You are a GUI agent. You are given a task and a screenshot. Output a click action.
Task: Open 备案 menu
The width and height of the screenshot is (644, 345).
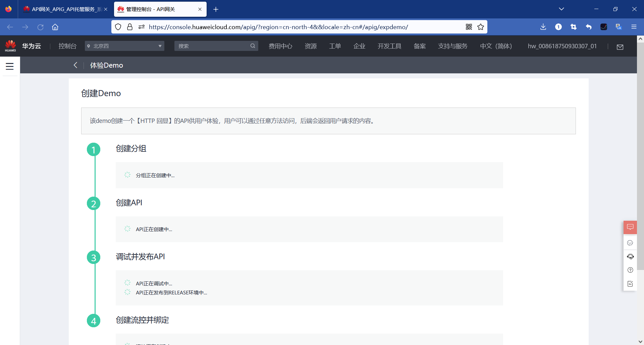(x=420, y=46)
